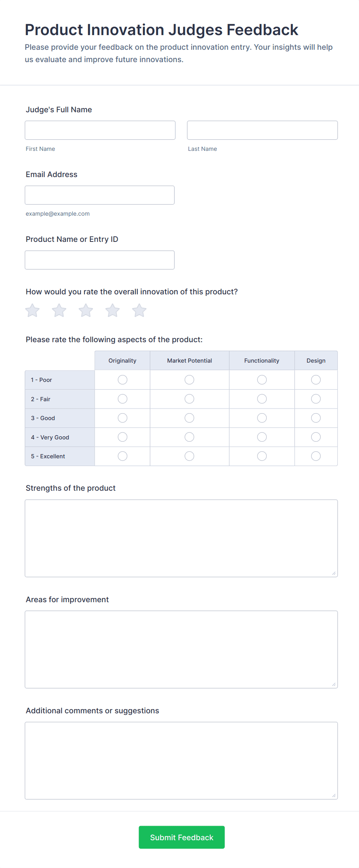Image resolution: width=359 pixels, height=868 pixels.
Task: Click inside the Strengths of the product textarea
Action: (x=181, y=538)
